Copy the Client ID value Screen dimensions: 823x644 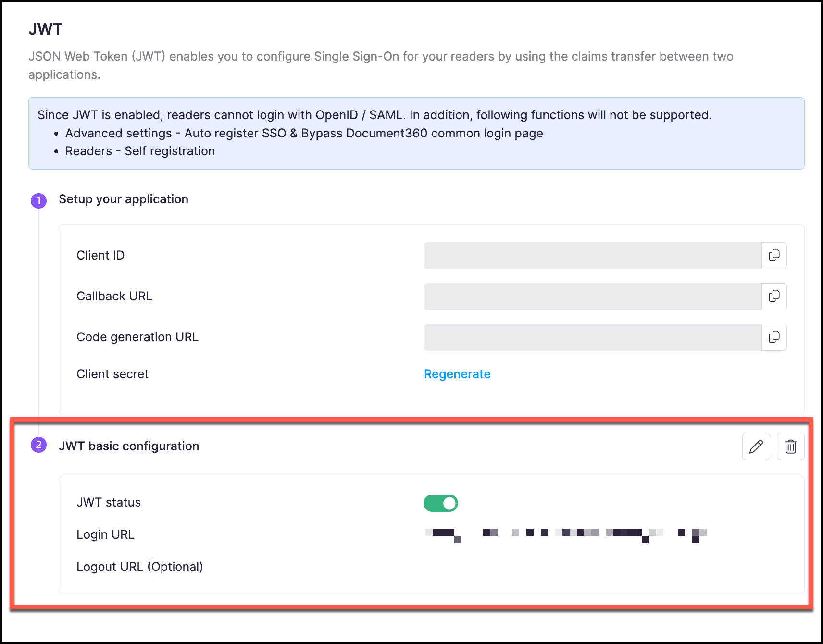tap(774, 255)
